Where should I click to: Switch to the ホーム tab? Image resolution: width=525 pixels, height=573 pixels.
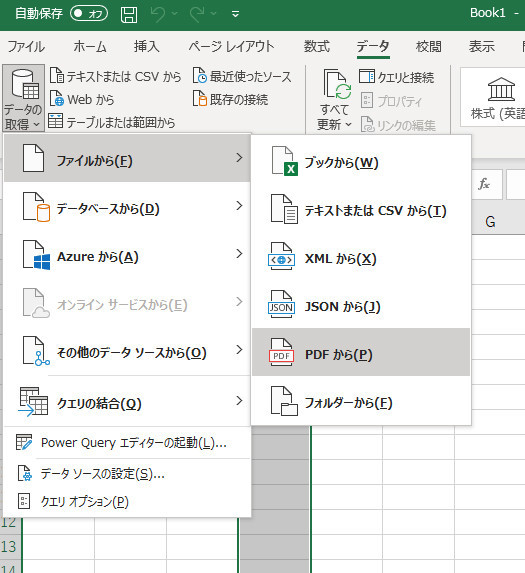click(90, 47)
